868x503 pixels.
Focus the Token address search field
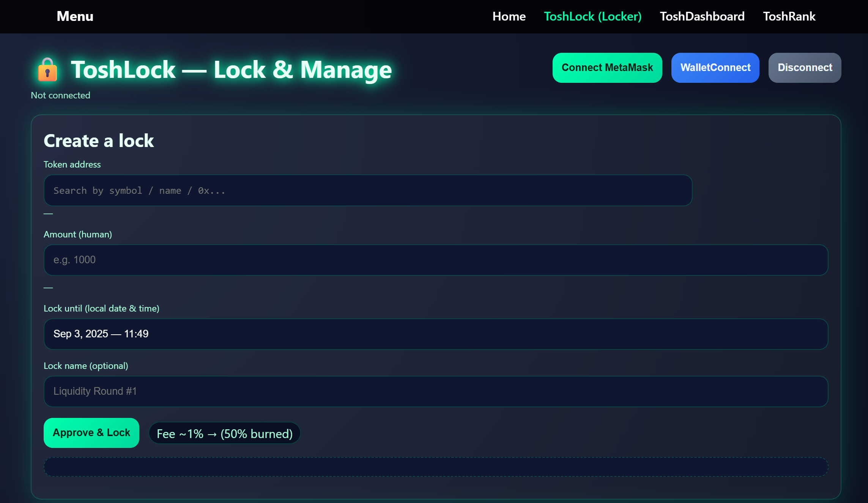pos(368,190)
